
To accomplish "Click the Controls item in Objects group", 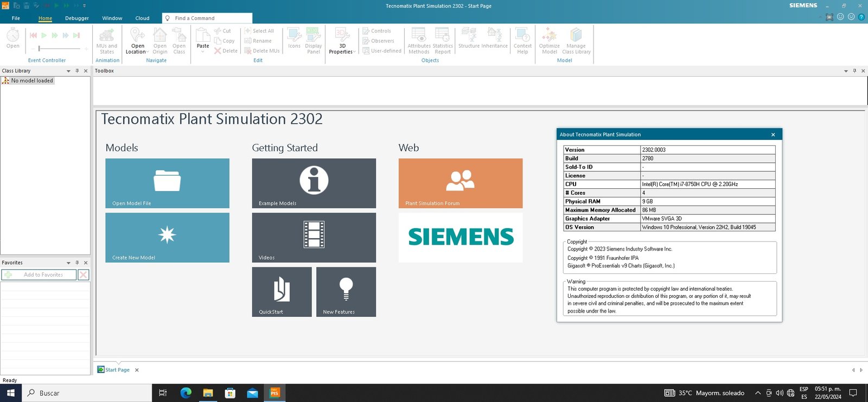I will (x=377, y=31).
